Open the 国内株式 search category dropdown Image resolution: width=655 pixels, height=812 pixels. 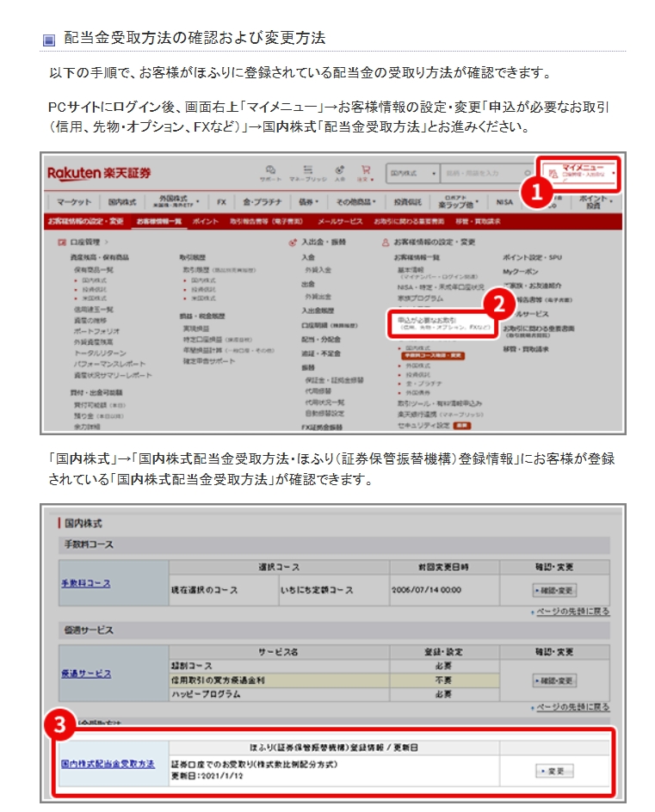412,174
